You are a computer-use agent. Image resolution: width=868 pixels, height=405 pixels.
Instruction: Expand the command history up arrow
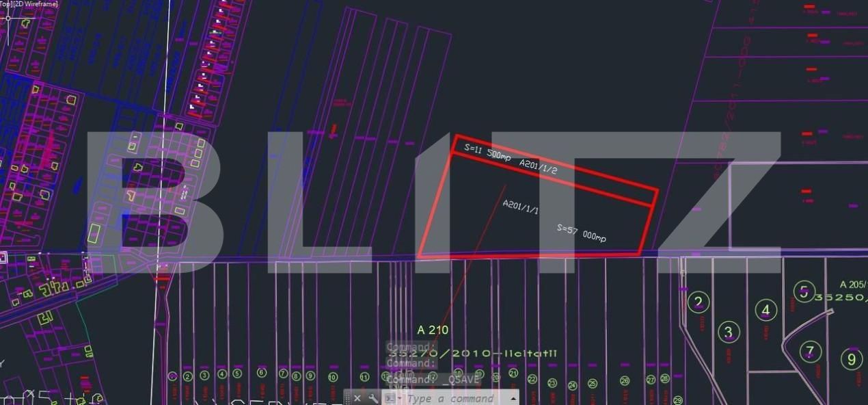[513, 398]
